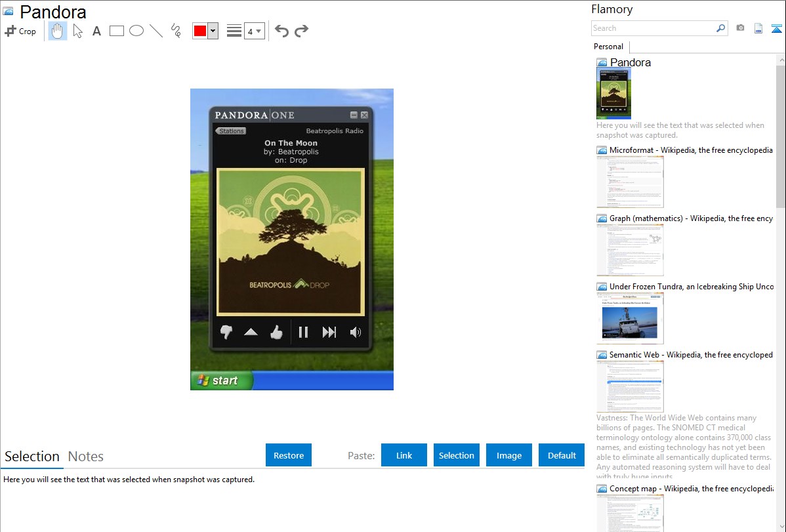Select the straight line tool
The width and height of the screenshot is (786, 532).
156,31
